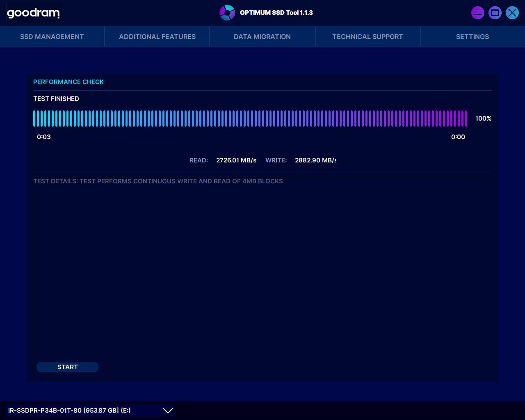The image size is (525, 420).
Task: Expand the drive selector chevron arrow
Action: (x=168, y=410)
